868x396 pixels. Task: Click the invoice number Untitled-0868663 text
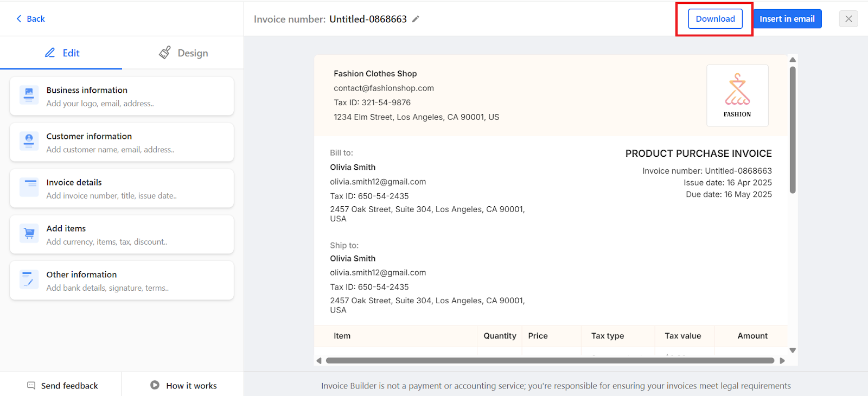[367, 18]
